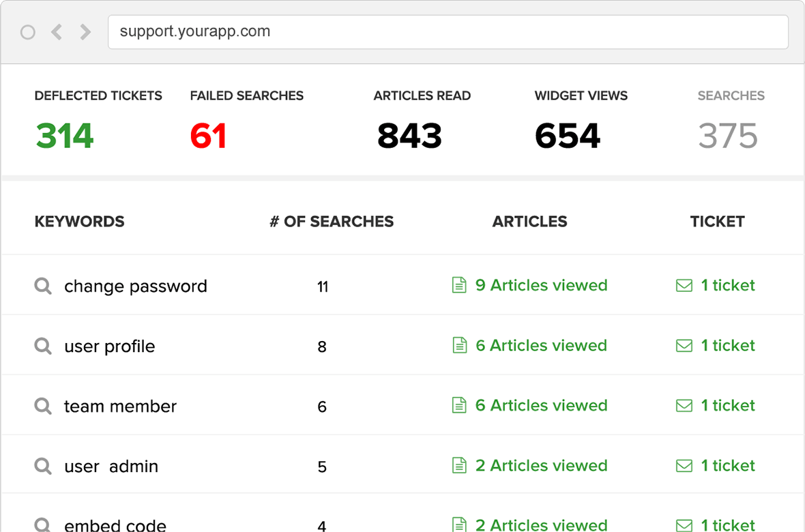The width and height of the screenshot is (805, 532).
Task: Click the circle icon left of the back arrow
Action: point(28,31)
